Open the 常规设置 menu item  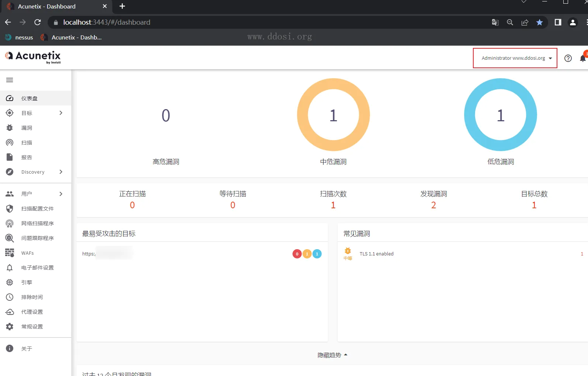[35, 327]
